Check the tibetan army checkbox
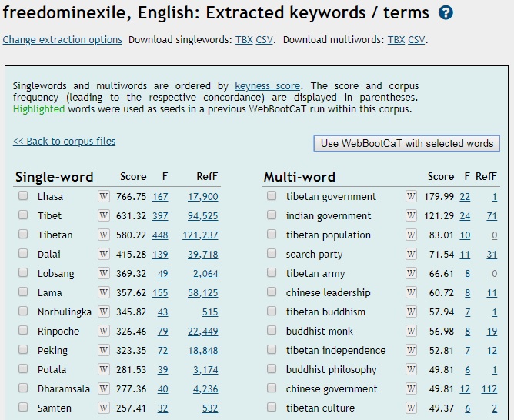The height and width of the screenshot is (420, 514). click(x=272, y=272)
